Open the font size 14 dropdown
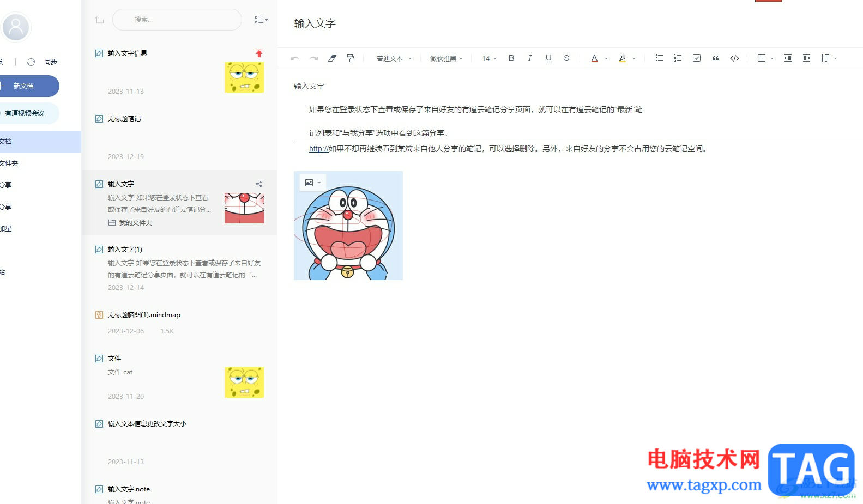Viewport: 863px width, 504px height. (x=489, y=58)
